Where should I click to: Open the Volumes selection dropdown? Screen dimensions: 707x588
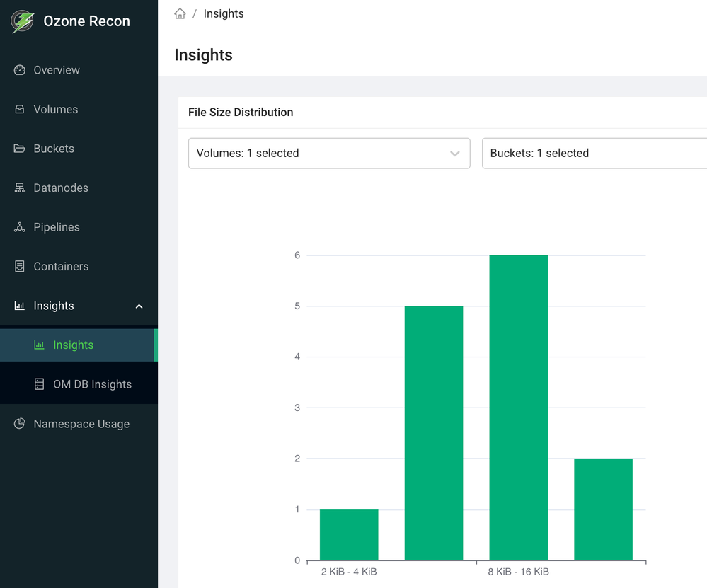pyautogui.click(x=329, y=154)
